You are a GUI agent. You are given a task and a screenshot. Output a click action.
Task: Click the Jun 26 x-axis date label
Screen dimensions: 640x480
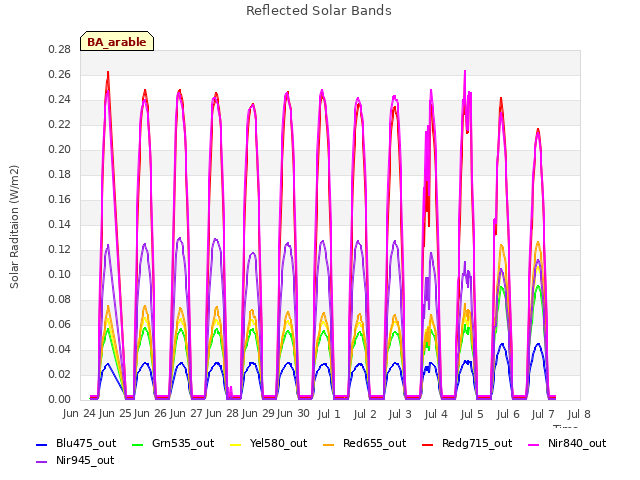[x=150, y=414]
